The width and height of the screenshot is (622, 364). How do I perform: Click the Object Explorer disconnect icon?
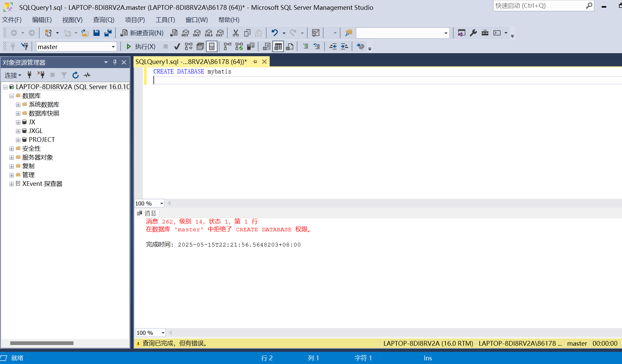point(41,75)
